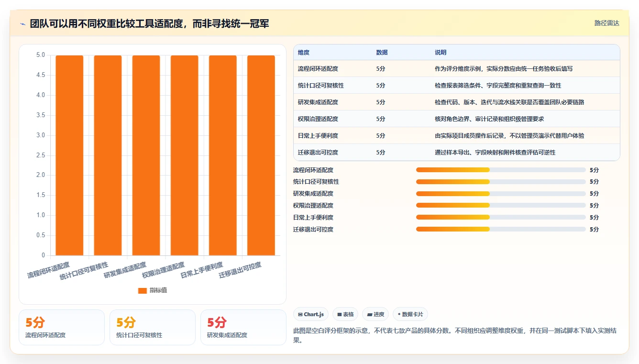Click the 研发集成适配度 progress bar
The width and height of the screenshot is (639, 364).
[501, 194]
